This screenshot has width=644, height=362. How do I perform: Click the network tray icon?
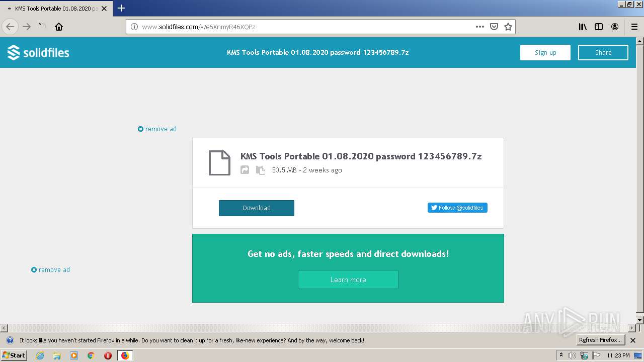[584, 355]
